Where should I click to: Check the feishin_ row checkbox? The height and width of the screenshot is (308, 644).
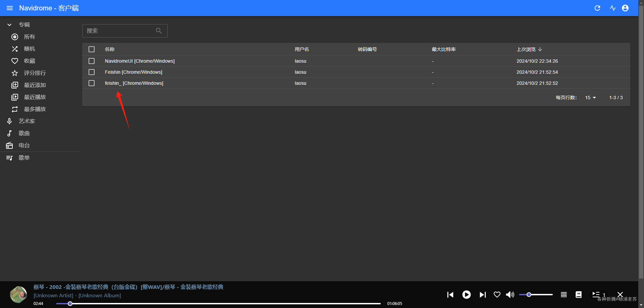pos(92,83)
